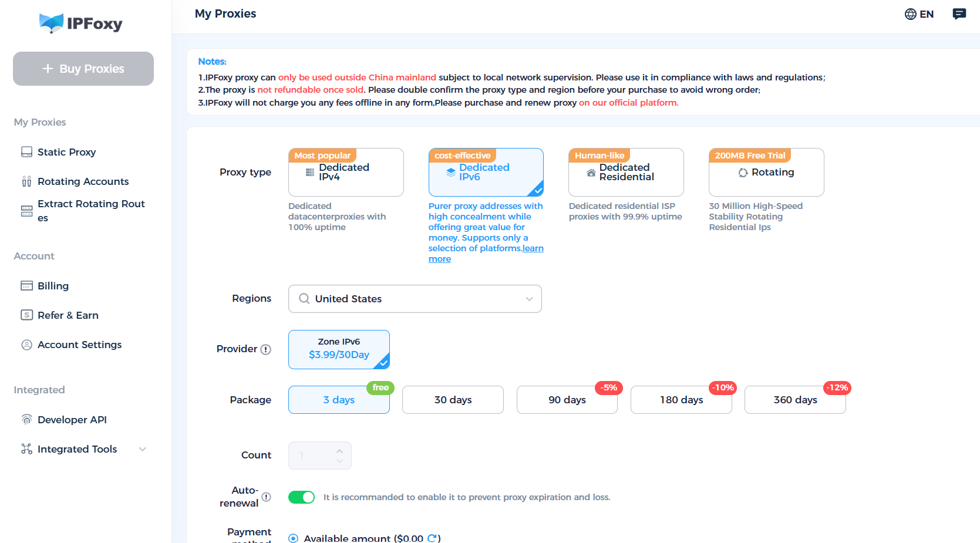This screenshot has width=980, height=543.
Task: Select the Zone IPv6 provider card
Action: (339, 349)
